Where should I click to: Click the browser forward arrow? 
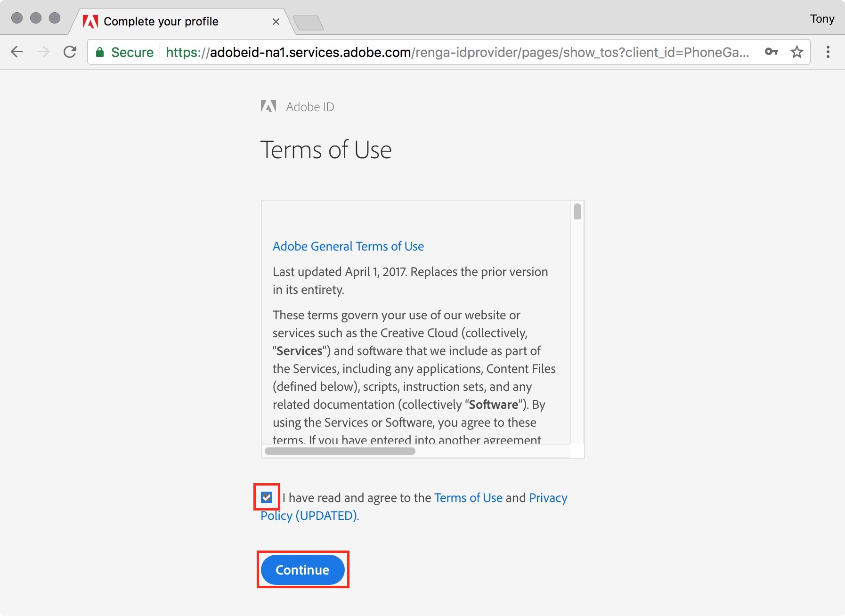tap(43, 52)
